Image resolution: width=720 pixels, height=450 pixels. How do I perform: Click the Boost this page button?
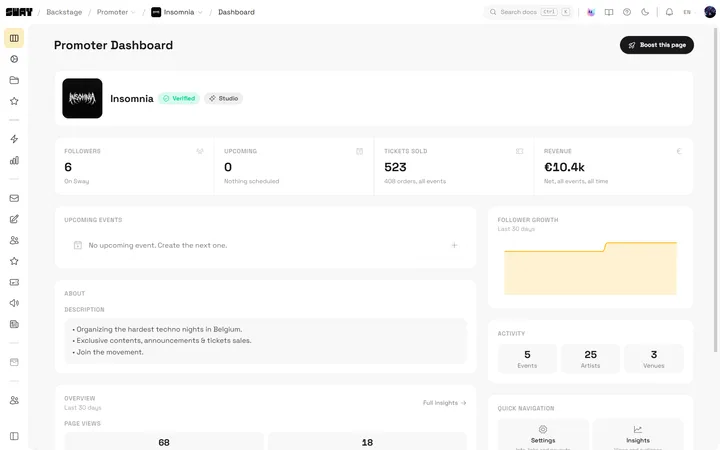657,45
